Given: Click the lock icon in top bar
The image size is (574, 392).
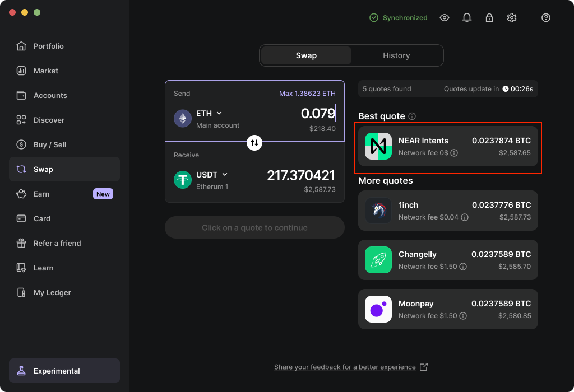Looking at the screenshot, I should pos(489,18).
